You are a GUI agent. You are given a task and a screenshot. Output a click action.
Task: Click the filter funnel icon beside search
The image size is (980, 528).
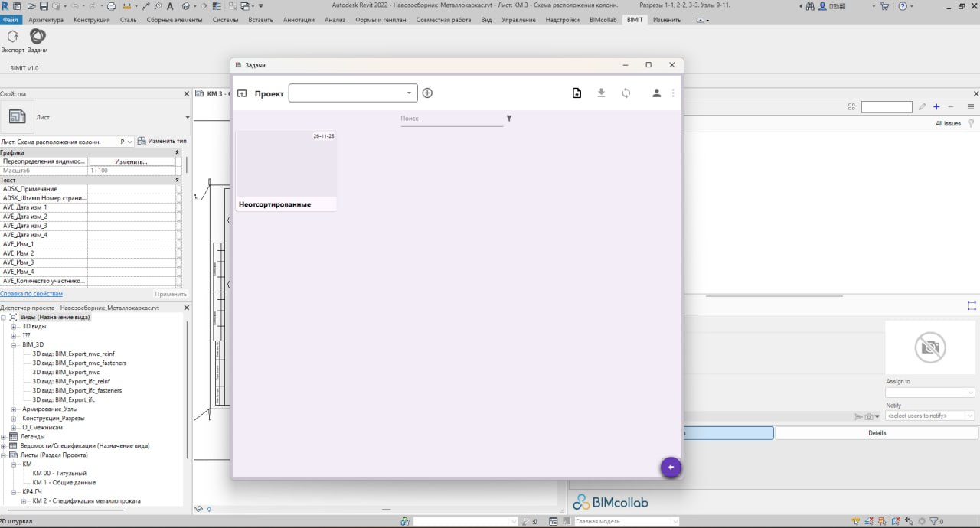(509, 119)
